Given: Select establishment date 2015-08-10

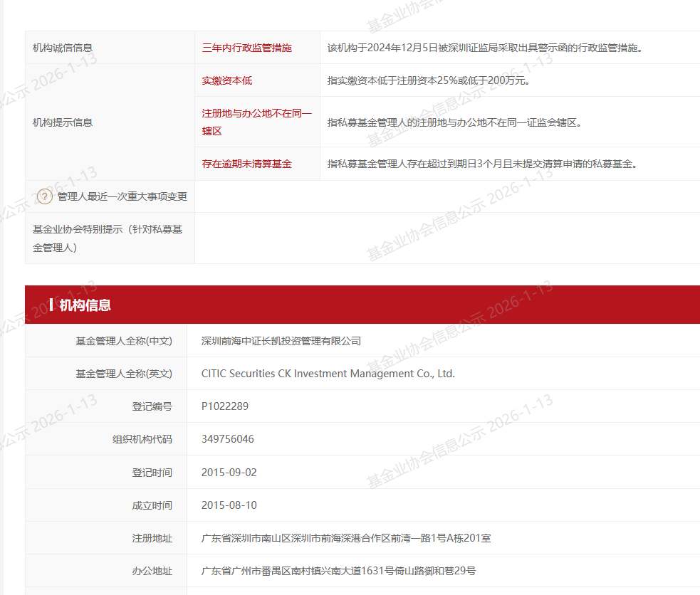Looking at the screenshot, I should [229, 505].
